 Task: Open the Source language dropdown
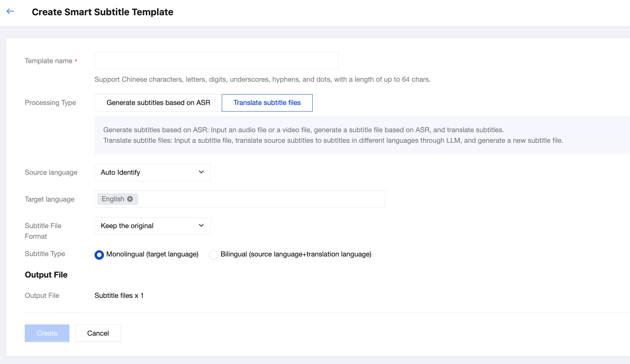(152, 173)
